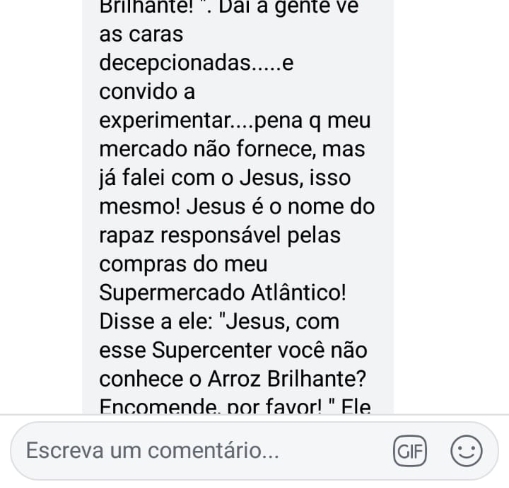Tap the words 'Arroz Brilhante?' in comment
This screenshot has width=509, height=488.
[287, 379]
